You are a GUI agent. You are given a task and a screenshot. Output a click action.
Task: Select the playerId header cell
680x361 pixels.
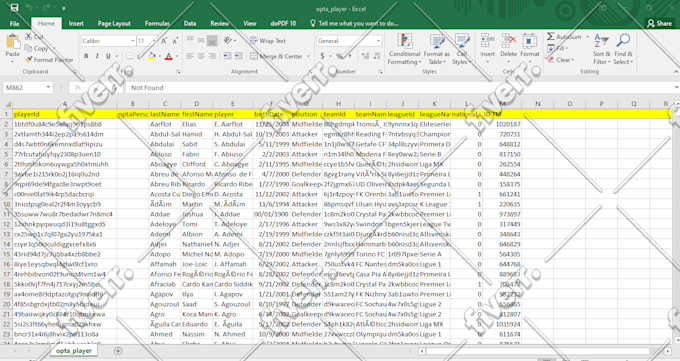65,114
